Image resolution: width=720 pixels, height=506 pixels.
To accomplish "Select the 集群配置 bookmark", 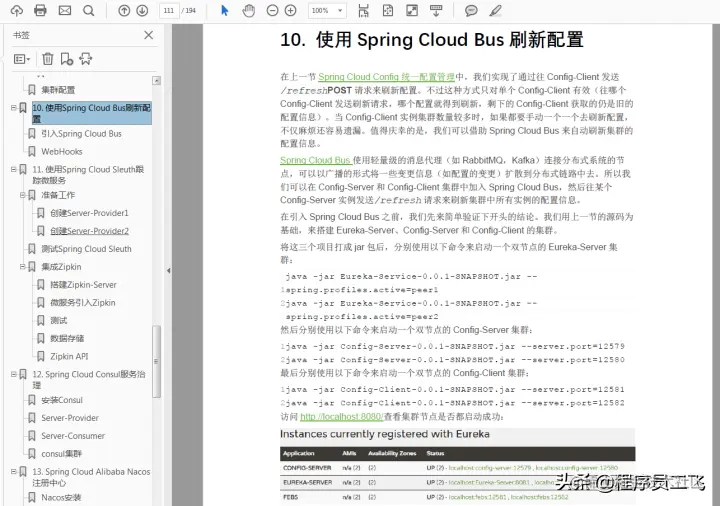I will 58,90.
